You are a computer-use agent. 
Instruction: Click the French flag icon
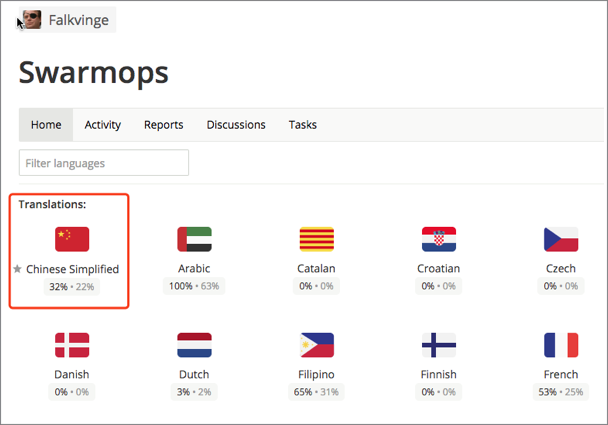pyautogui.click(x=561, y=345)
